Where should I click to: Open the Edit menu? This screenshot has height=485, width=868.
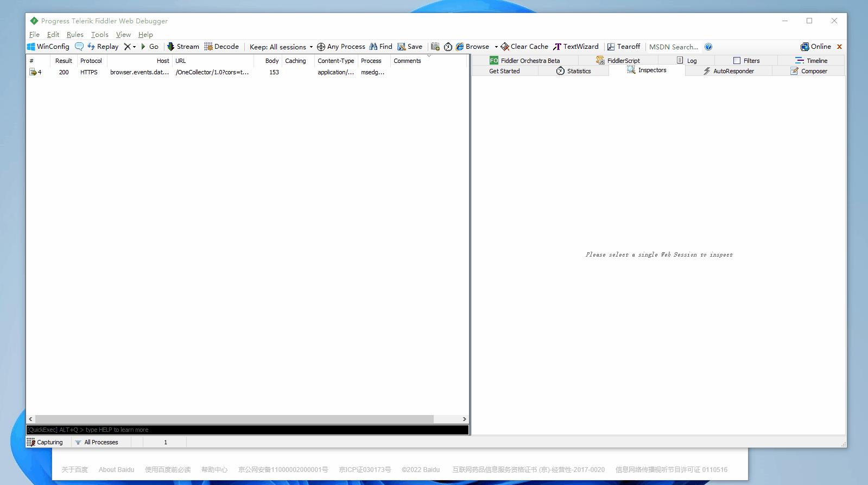coord(53,34)
